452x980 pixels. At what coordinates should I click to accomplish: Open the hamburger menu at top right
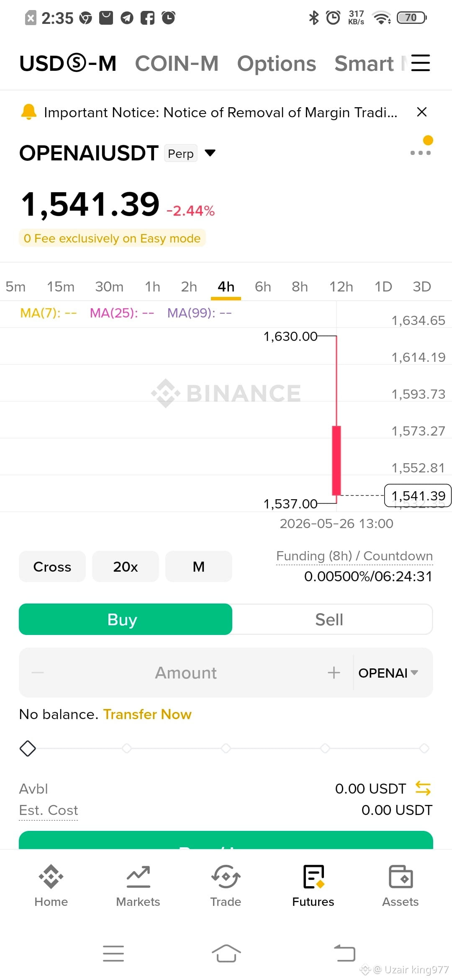pyautogui.click(x=420, y=63)
